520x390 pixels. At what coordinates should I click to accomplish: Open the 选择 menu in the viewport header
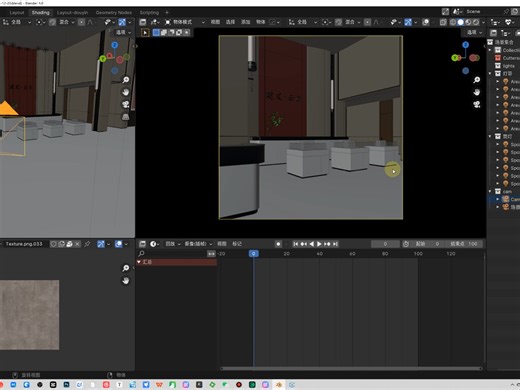(230, 22)
